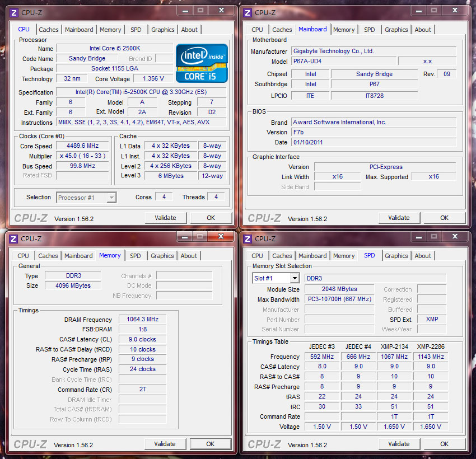Click the memory Size value 4096 MBytes

pyautogui.click(x=73, y=285)
